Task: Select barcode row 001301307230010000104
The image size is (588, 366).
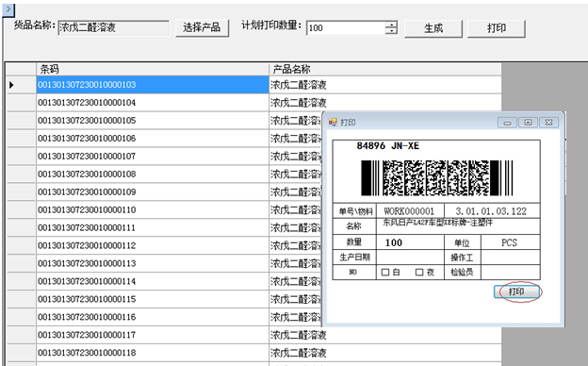Action: tap(153, 103)
